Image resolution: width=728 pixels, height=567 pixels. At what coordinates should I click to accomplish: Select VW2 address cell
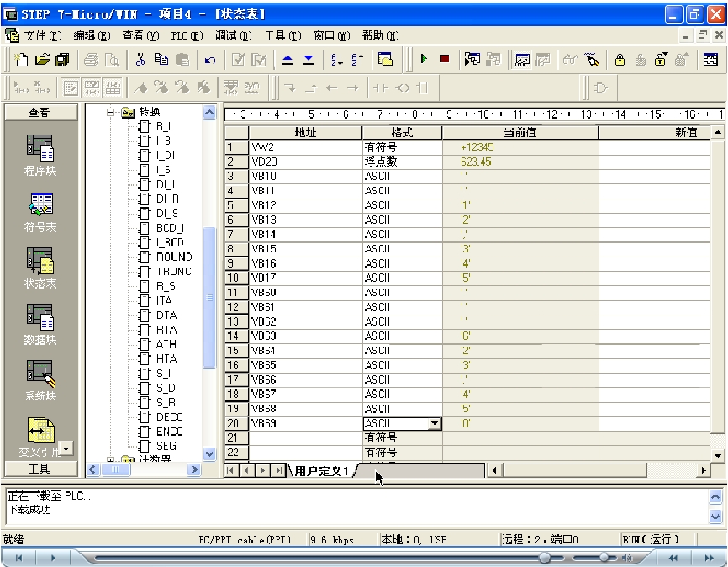(x=305, y=147)
